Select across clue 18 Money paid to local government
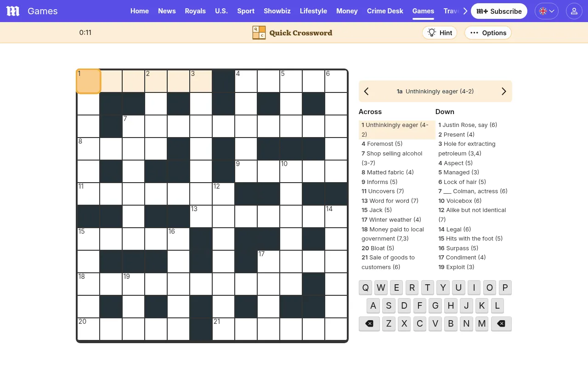The image size is (588, 368). 397,234
